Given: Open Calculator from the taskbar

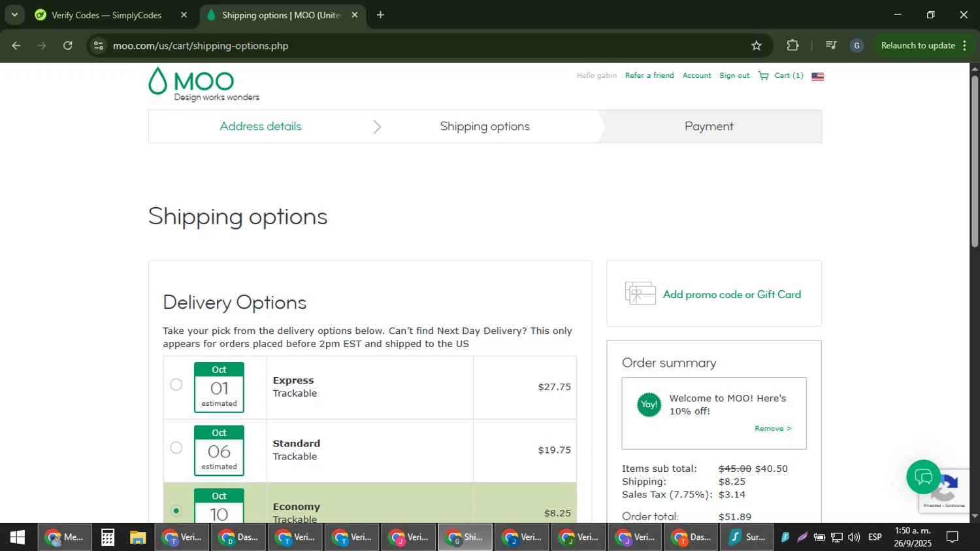Looking at the screenshot, I should [x=108, y=537].
